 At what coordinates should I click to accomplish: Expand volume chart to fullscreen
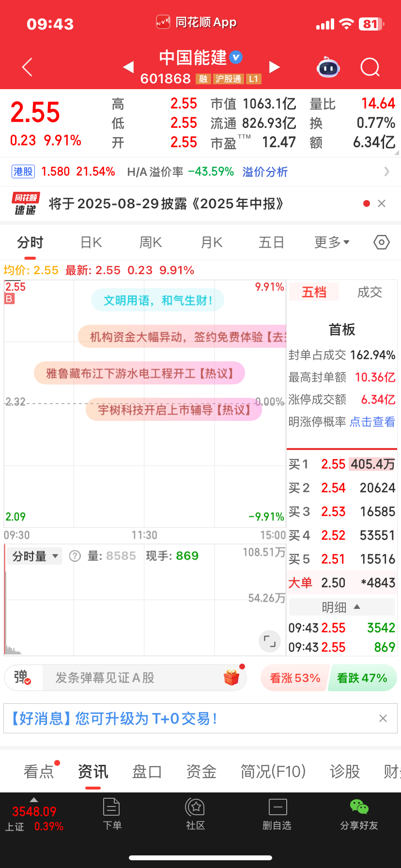click(x=270, y=641)
